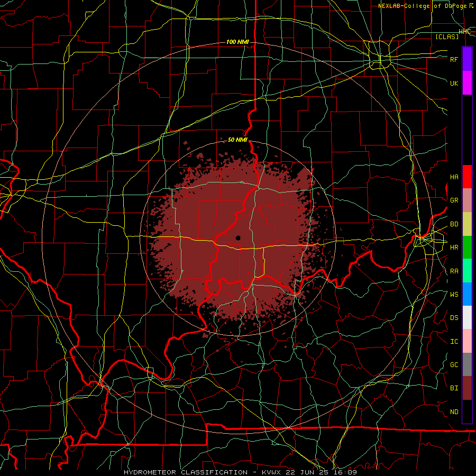Click the 'HA' legend label text
The height and width of the screenshot is (476, 476).
coord(454,177)
